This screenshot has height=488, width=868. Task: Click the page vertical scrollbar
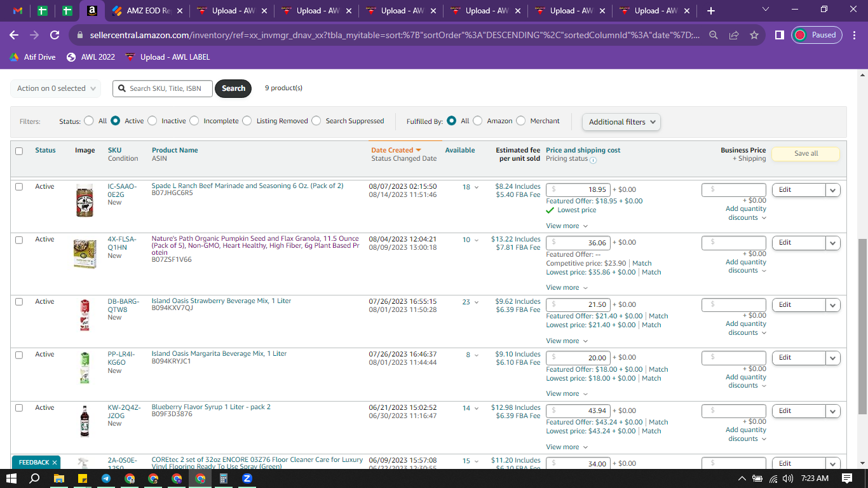click(x=862, y=327)
